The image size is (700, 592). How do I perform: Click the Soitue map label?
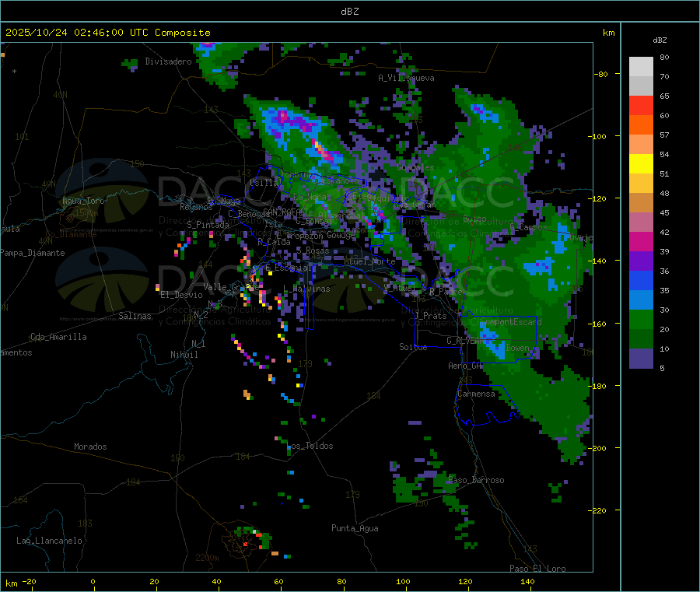(413, 347)
